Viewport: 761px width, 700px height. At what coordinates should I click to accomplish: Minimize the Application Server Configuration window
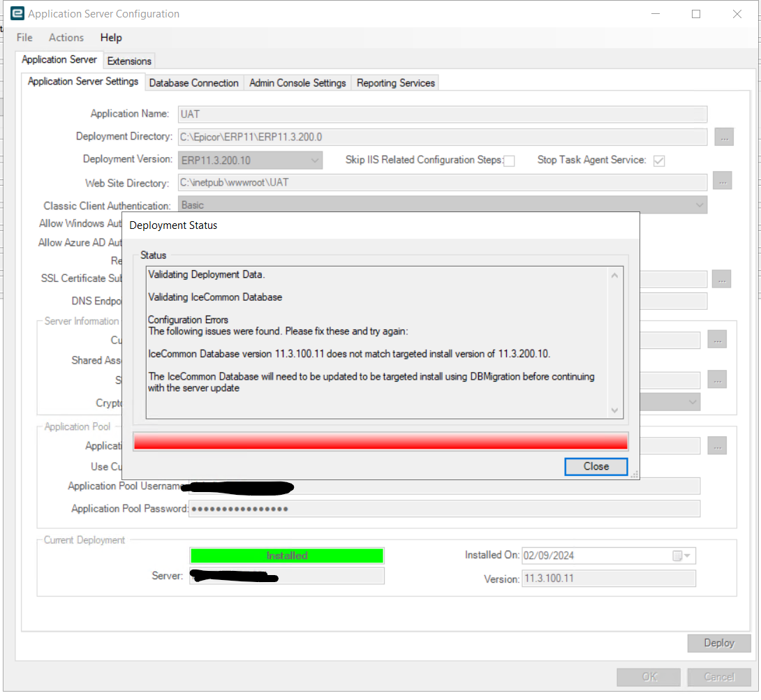coord(656,13)
